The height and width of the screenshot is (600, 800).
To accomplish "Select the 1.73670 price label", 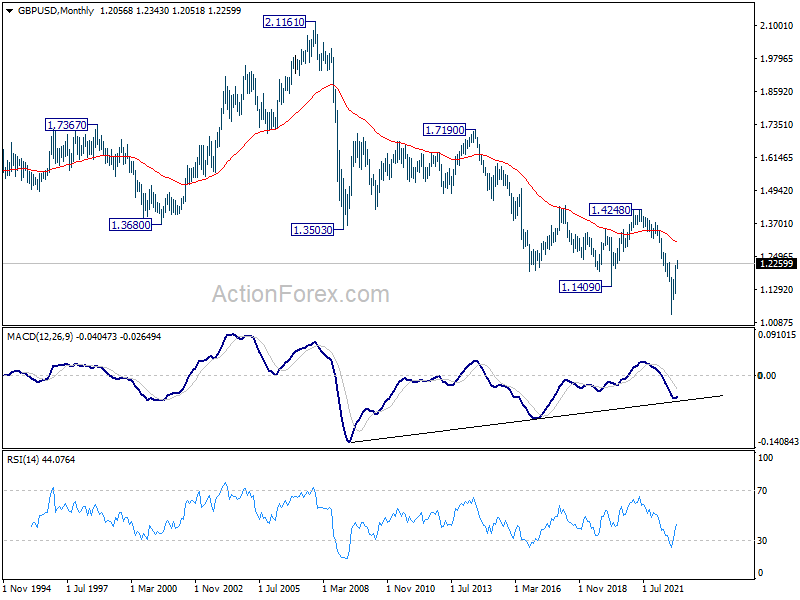I will [66, 125].
